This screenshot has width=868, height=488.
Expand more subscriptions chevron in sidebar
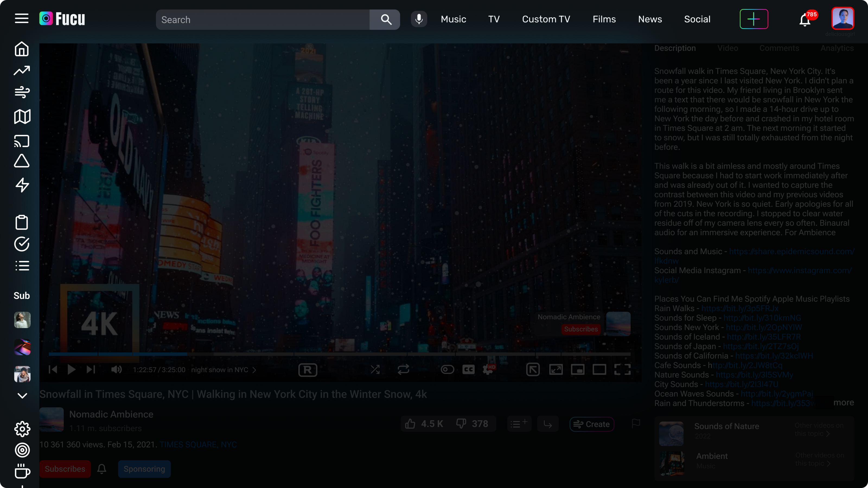click(22, 396)
